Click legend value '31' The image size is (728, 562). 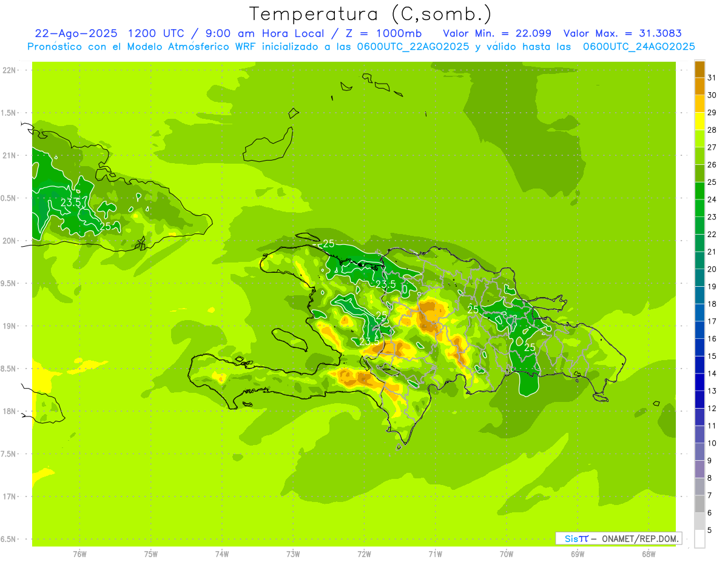(712, 78)
